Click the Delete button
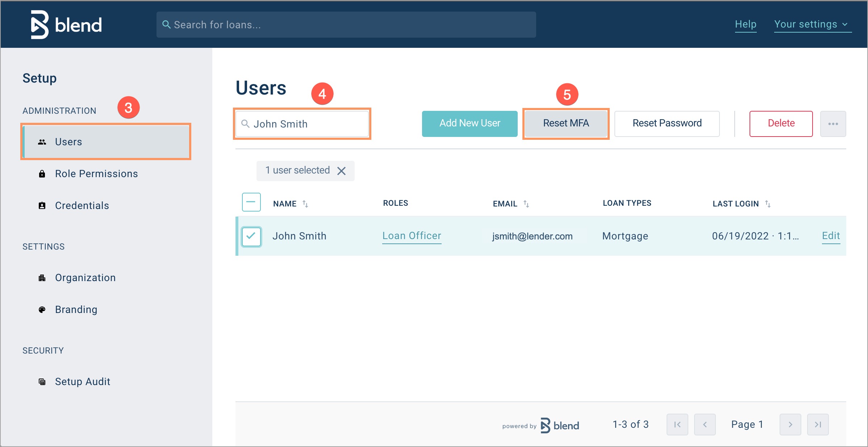The image size is (868, 447). point(781,124)
